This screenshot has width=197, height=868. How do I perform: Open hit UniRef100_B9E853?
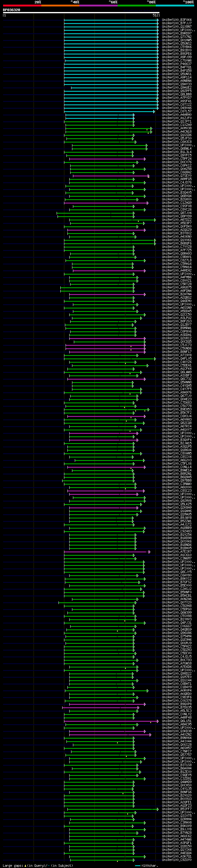pyautogui.click(x=177, y=410)
